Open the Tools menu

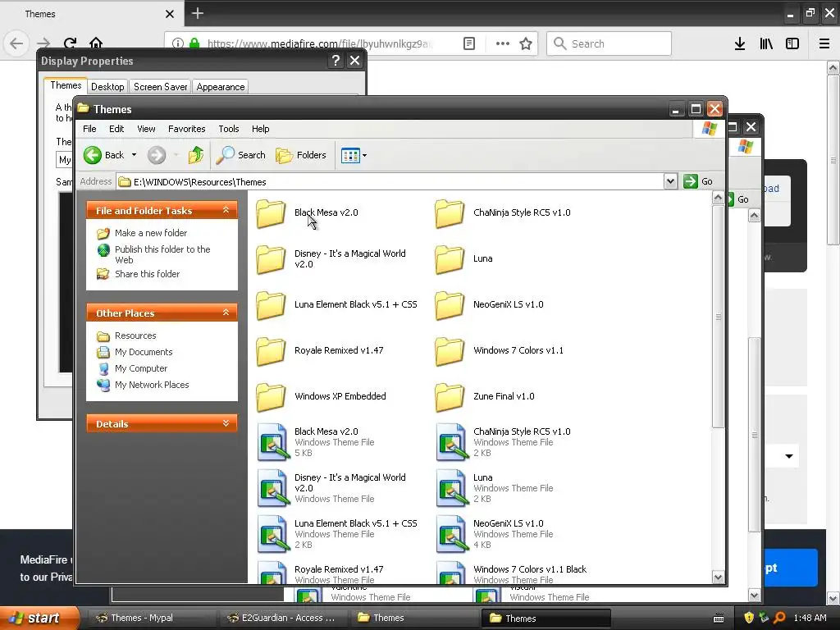tap(229, 129)
